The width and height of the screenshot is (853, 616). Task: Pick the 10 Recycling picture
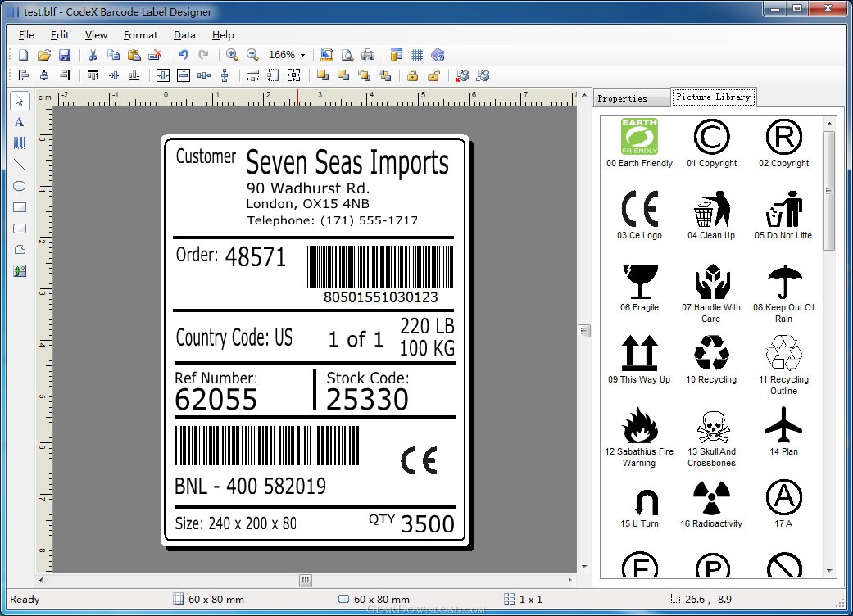point(711,359)
